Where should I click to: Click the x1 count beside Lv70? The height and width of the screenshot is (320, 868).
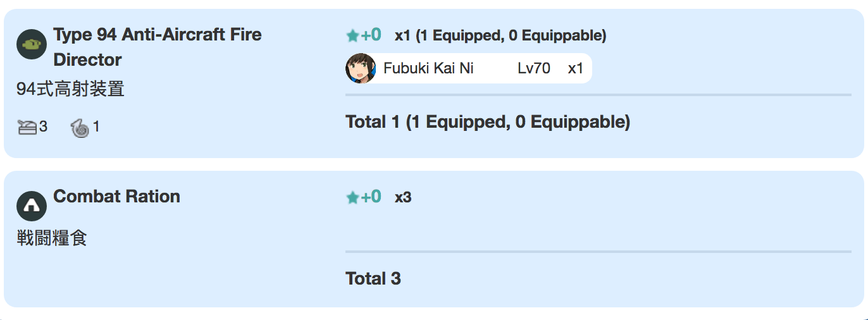(575, 68)
